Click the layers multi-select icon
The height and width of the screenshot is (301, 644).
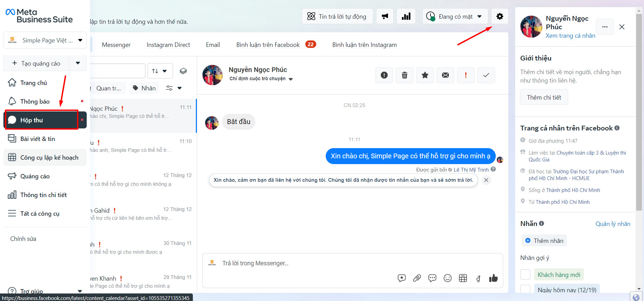(183, 71)
